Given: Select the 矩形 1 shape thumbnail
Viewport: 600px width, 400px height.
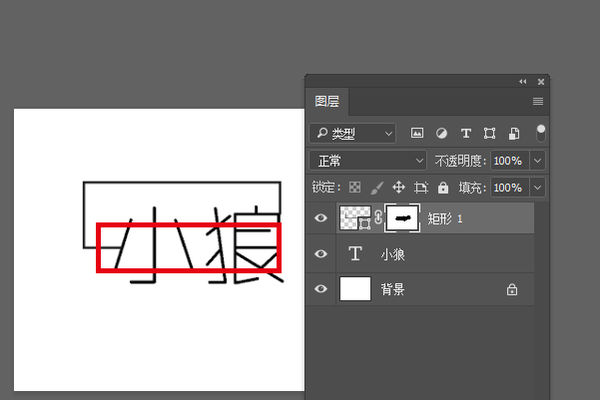Looking at the screenshot, I should pos(355,218).
